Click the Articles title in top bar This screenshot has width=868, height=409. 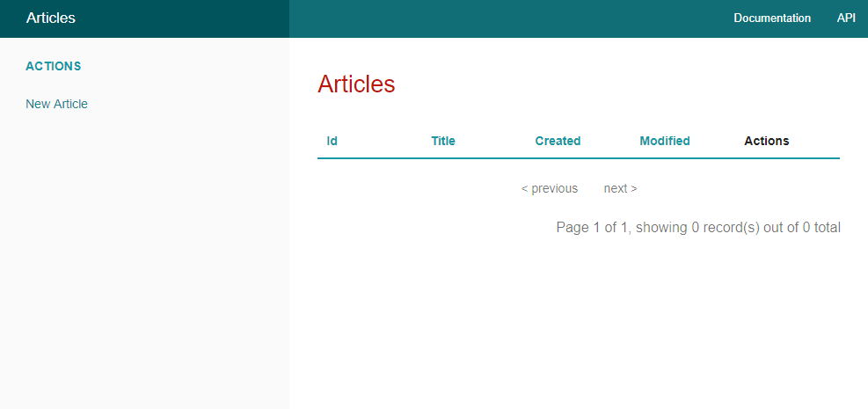click(51, 18)
